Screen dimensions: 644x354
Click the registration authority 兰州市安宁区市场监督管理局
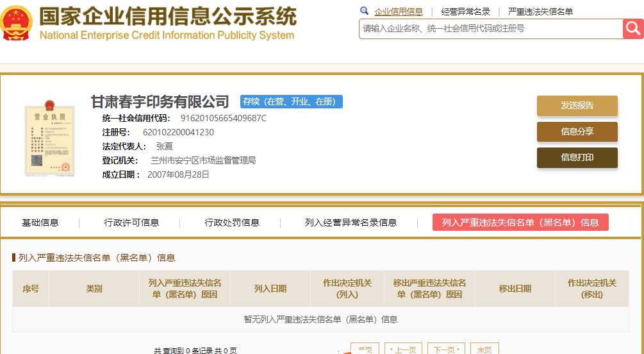tap(203, 160)
